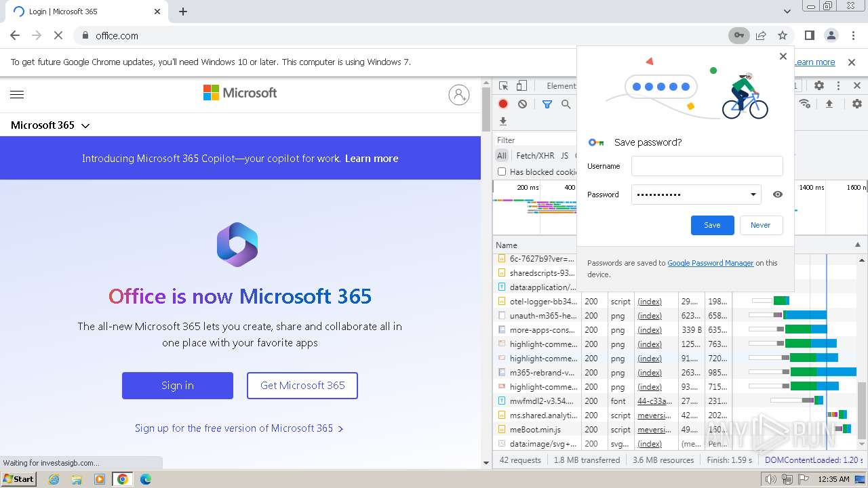
Task: Click the Microsoft account sign-in avatar
Action: [459, 95]
